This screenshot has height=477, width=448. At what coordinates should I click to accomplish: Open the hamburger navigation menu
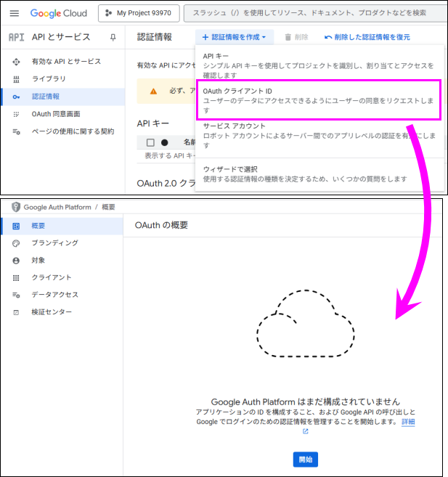pyautogui.click(x=15, y=13)
